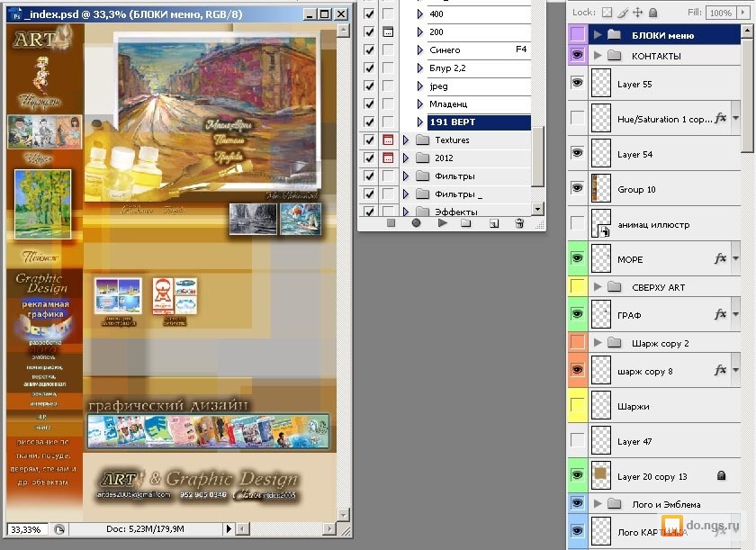Hide the Group 10 layer
756x550 pixels.
577,188
